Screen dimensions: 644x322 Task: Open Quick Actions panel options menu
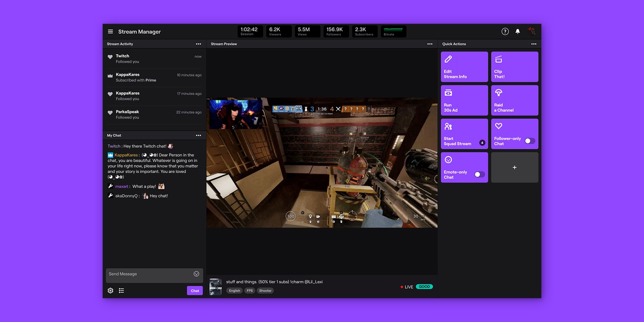533,44
